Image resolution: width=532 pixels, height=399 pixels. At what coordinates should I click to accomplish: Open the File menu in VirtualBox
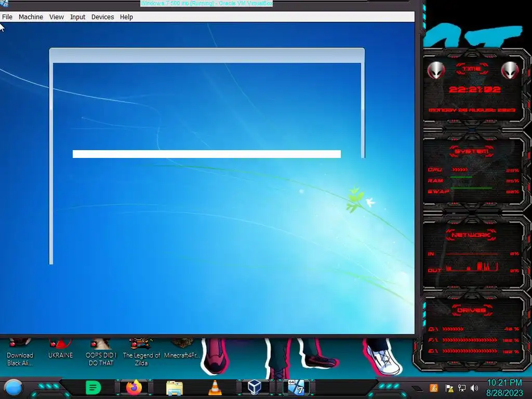click(x=7, y=17)
